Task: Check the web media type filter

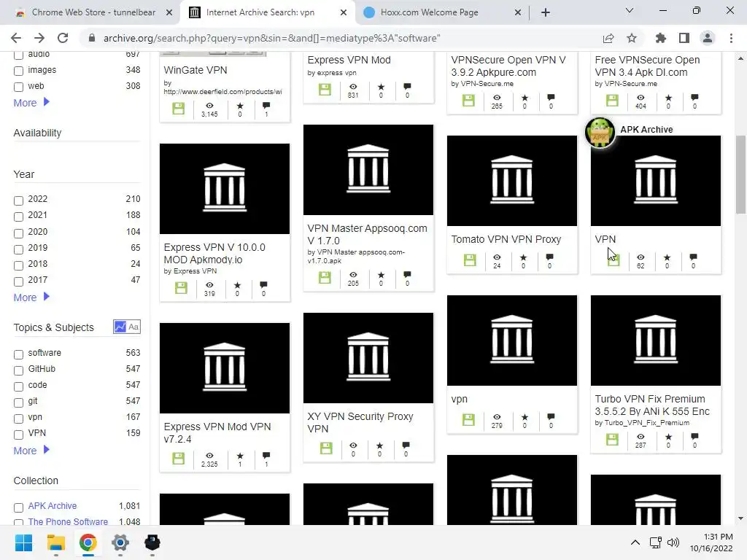Action: click(18, 87)
